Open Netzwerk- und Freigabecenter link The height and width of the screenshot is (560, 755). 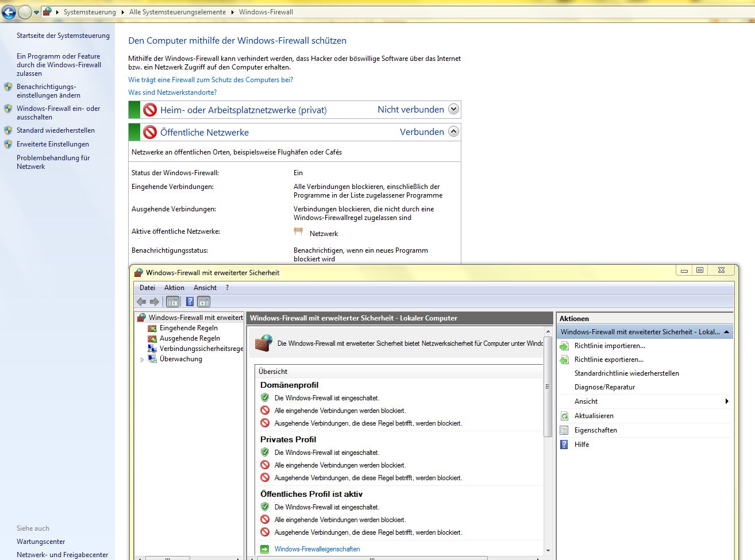(62, 555)
